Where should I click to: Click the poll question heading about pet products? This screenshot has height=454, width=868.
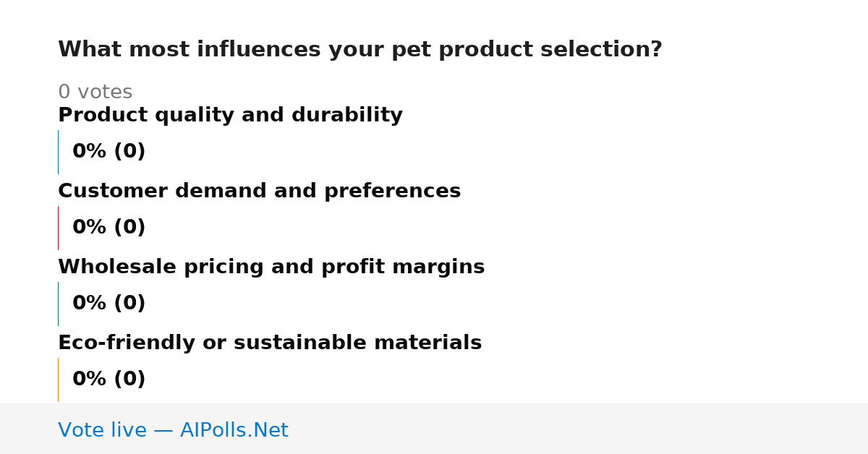[360, 50]
